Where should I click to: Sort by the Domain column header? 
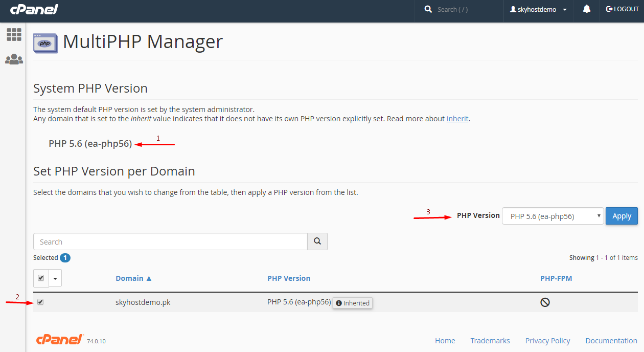point(133,278)
